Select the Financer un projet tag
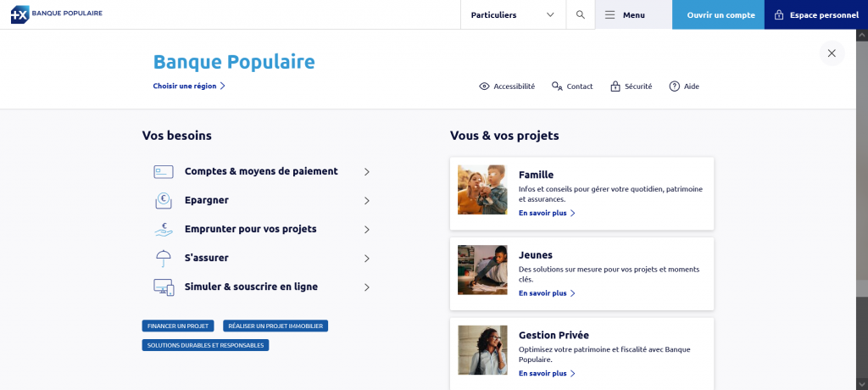The width and height of the screenshot is (868, 390). point(178,326)
